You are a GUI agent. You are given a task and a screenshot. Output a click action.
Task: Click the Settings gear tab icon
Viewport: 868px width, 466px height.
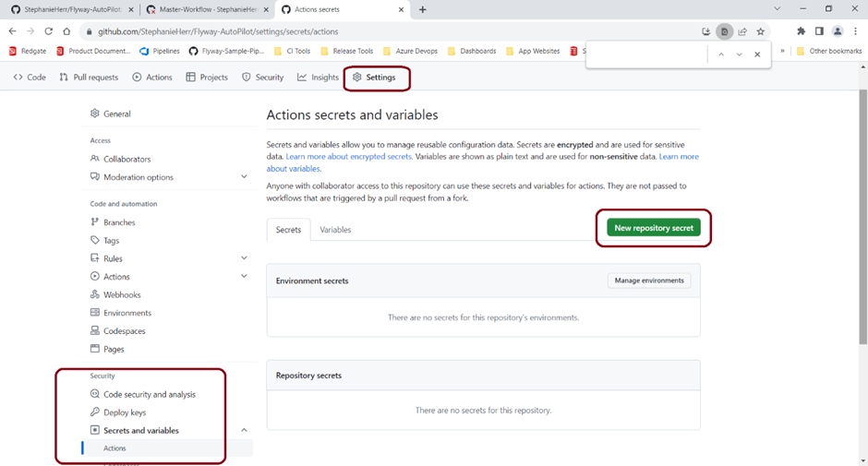pos(357,78)
